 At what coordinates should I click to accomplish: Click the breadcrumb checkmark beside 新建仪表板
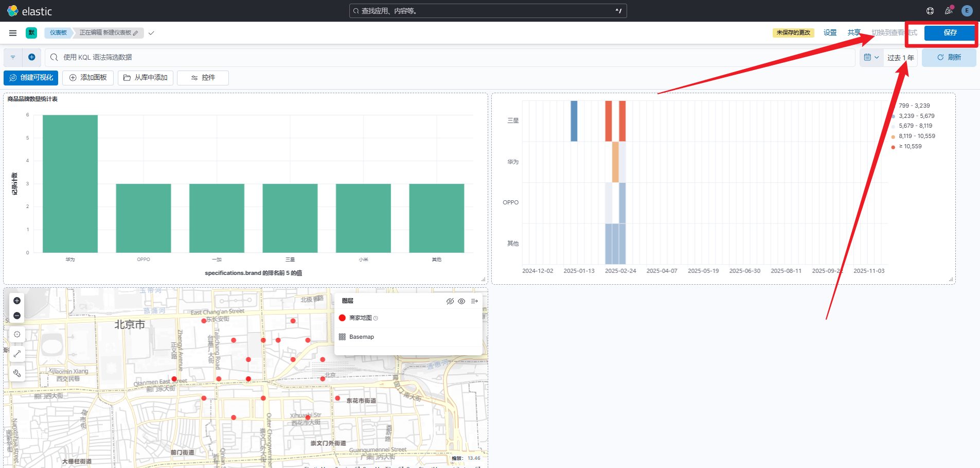151,33
